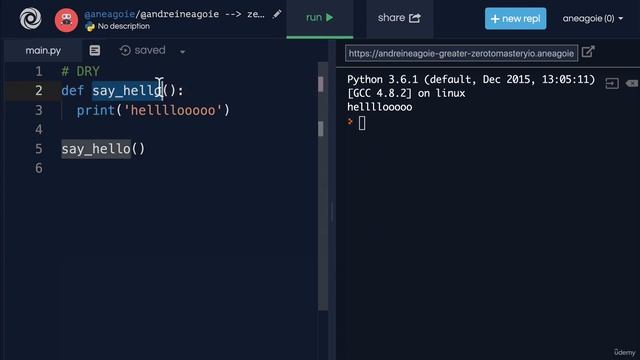Edit repl name with the pencil icon

(x=277, y=15)
